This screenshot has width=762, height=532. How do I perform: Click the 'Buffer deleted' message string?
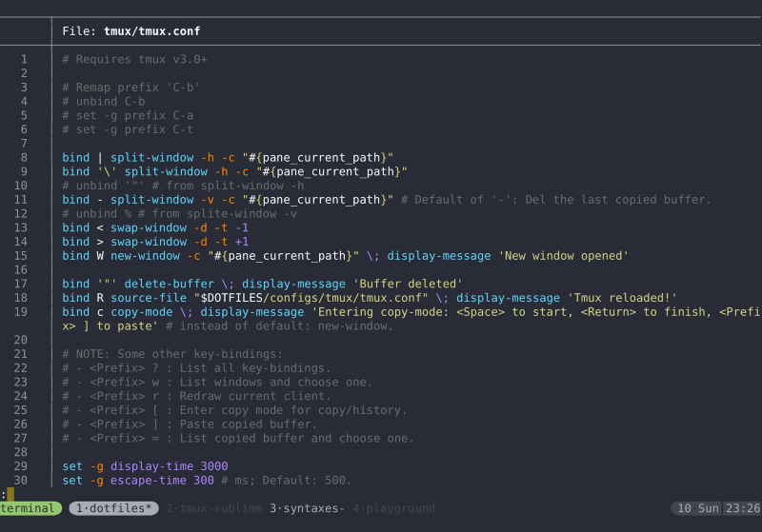click(408, 285)
